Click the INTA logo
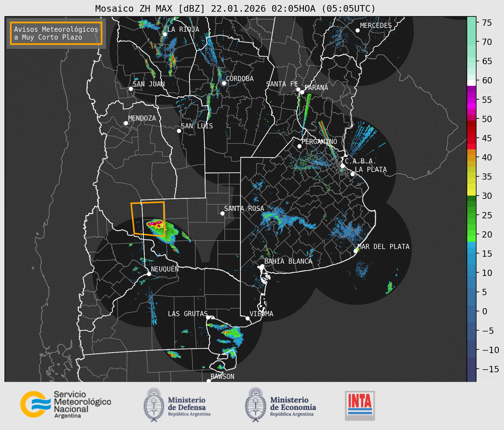504x430 pixels. 360,406
